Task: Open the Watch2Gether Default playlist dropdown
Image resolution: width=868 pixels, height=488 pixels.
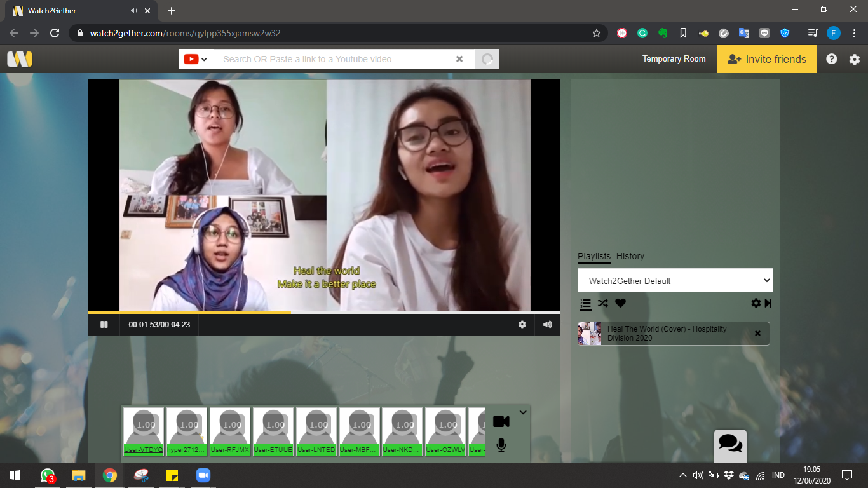Action: (x=675, y=280)
